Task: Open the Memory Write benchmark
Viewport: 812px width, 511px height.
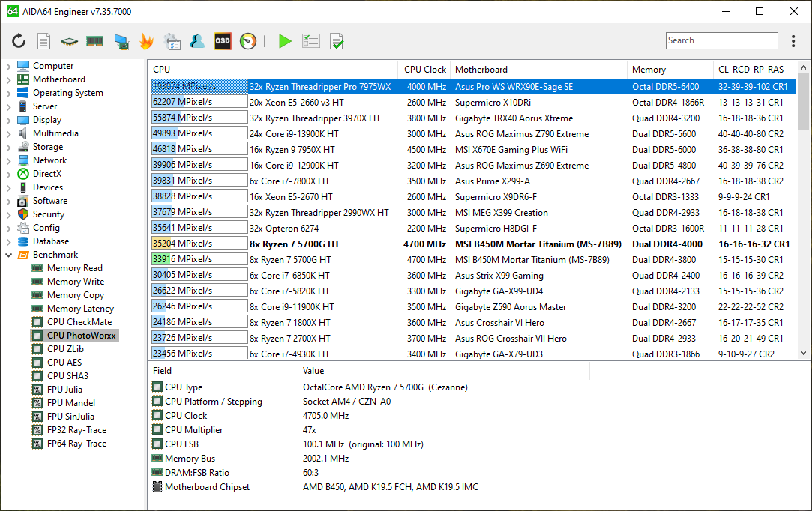Action: [x=76, y=281]
